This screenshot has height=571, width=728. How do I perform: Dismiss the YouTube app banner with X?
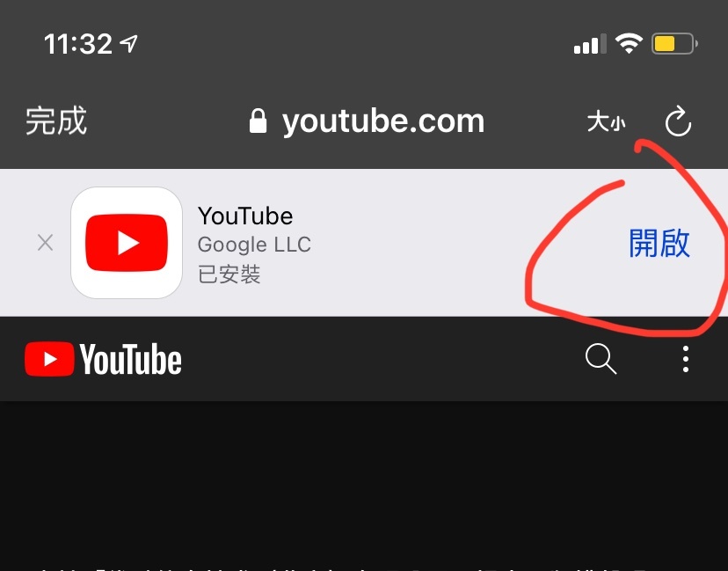tap(45, 243)
